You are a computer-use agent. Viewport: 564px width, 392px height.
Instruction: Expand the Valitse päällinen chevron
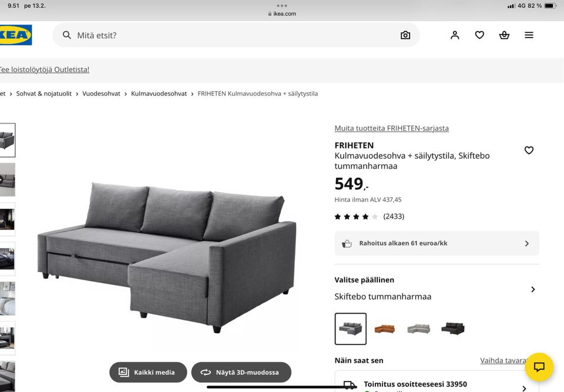pos(533,289)
